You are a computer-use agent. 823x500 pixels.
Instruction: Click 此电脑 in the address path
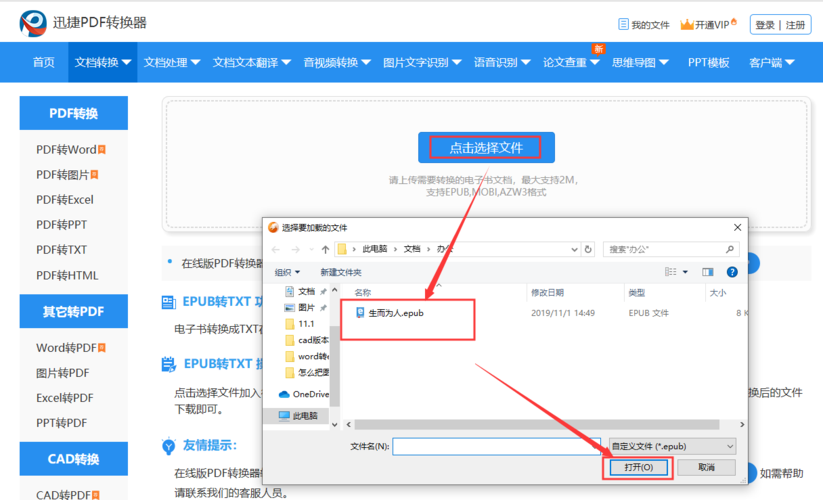(374, 249)
